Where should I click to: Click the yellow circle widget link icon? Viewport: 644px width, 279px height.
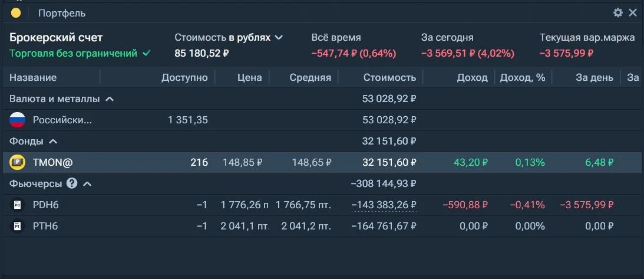pos(16,13)
